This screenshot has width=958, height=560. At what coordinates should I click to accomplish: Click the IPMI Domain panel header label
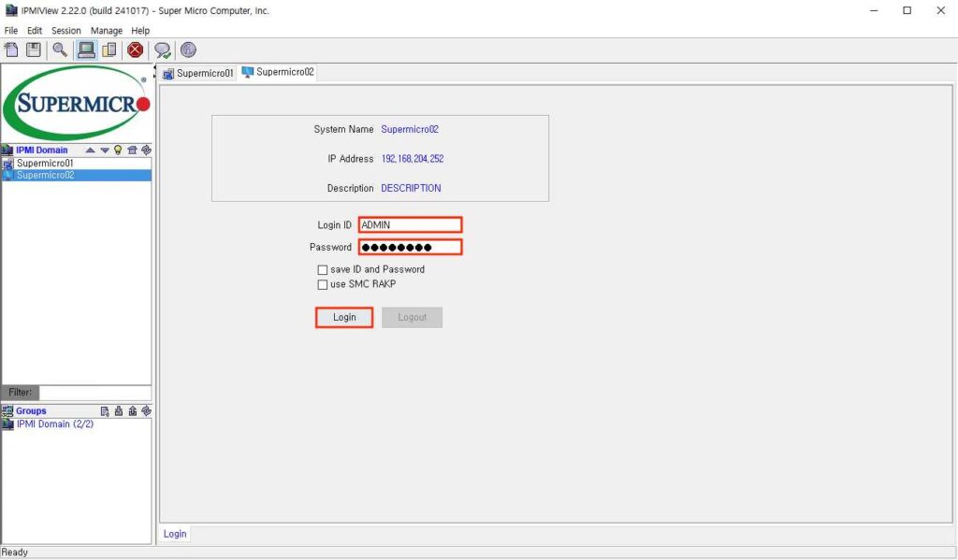pos(41,151)
